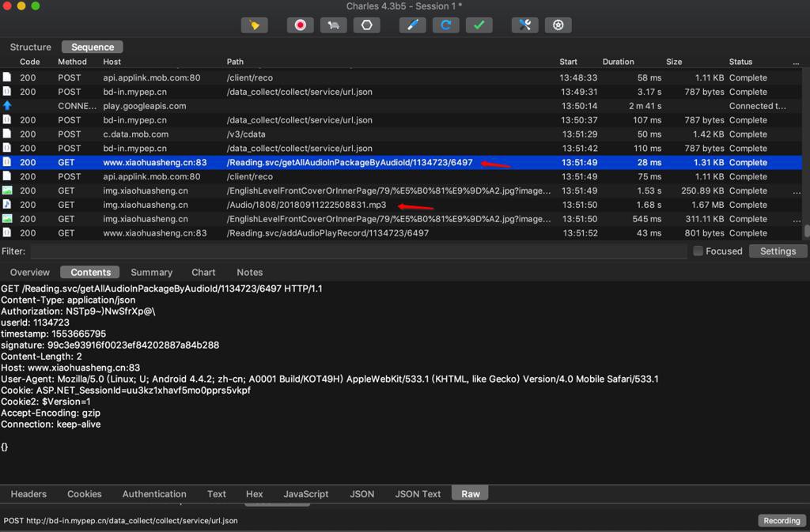810x532 pixels.
Task: Sort by Status column header
Action: click(x=740, y=62)
